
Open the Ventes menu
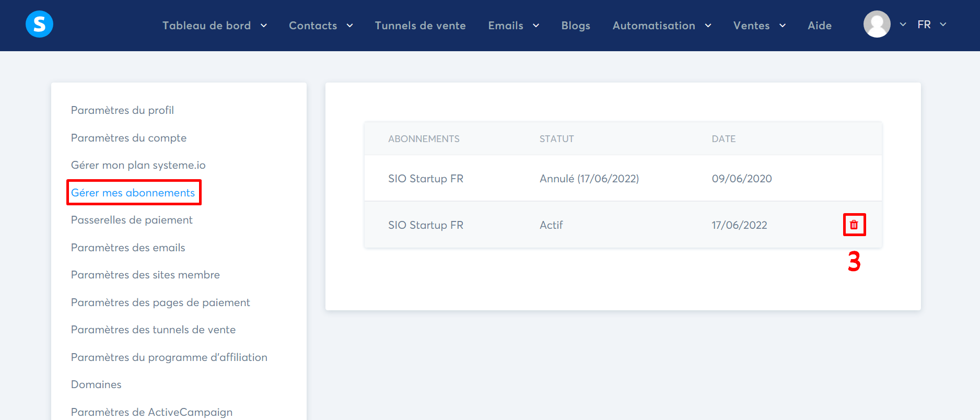point(751,26)
